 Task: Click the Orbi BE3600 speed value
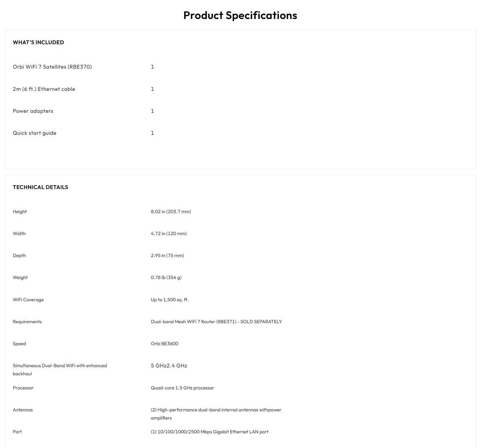164,344
